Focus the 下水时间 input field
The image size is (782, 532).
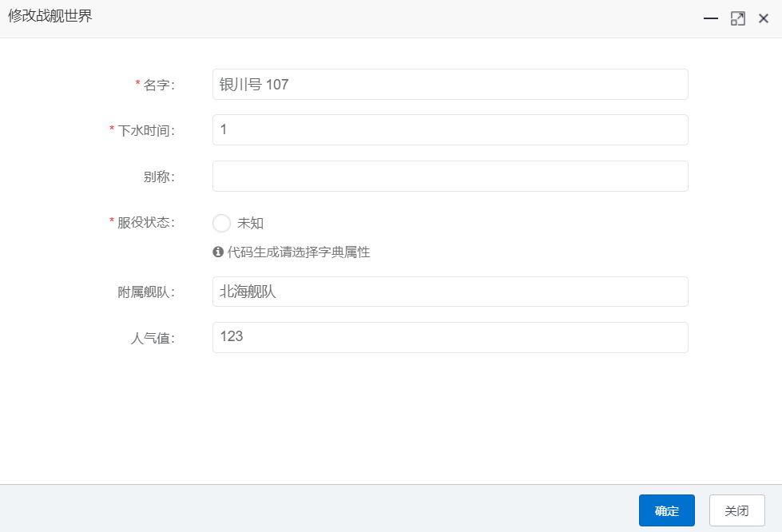[x=451, y=129]
